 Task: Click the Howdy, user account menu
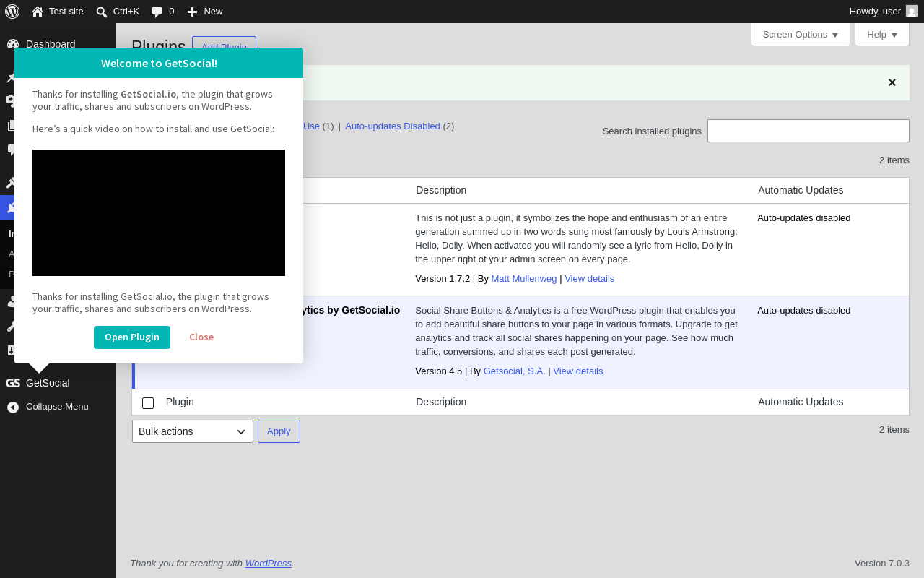point(883,12)
